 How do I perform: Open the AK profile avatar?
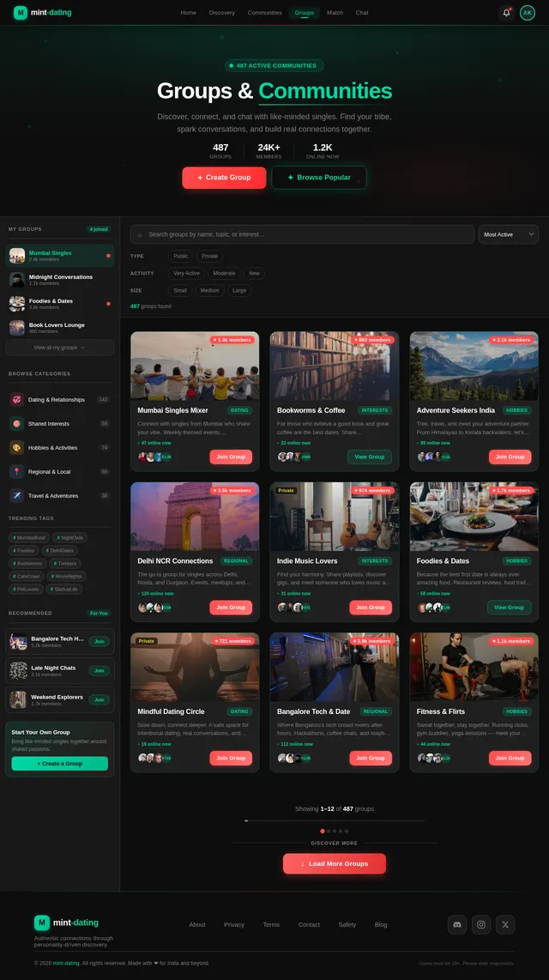[528, 13]
